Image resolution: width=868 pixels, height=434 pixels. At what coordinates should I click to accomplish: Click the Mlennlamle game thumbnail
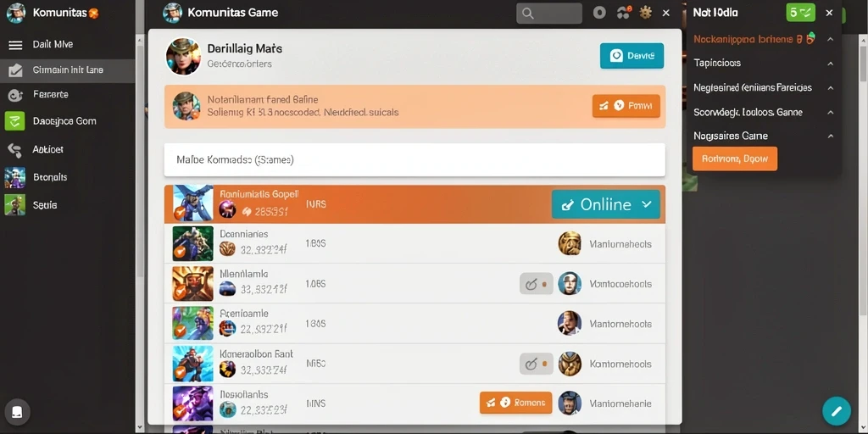(x=192, y=284)
